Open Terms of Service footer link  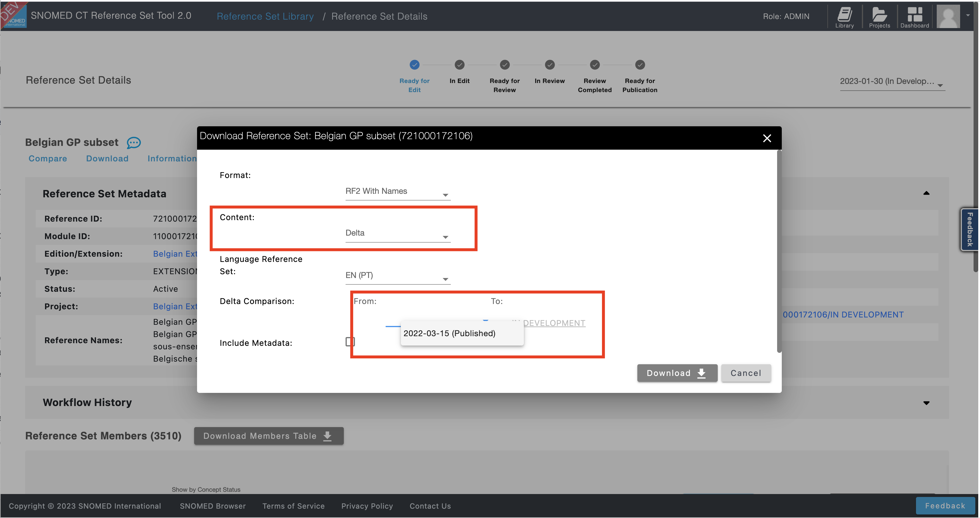(x=293, y=506)
